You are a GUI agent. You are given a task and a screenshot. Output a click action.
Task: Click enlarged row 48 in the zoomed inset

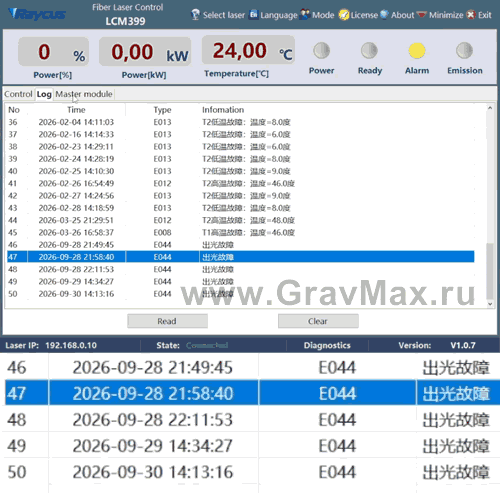[251, 419]
